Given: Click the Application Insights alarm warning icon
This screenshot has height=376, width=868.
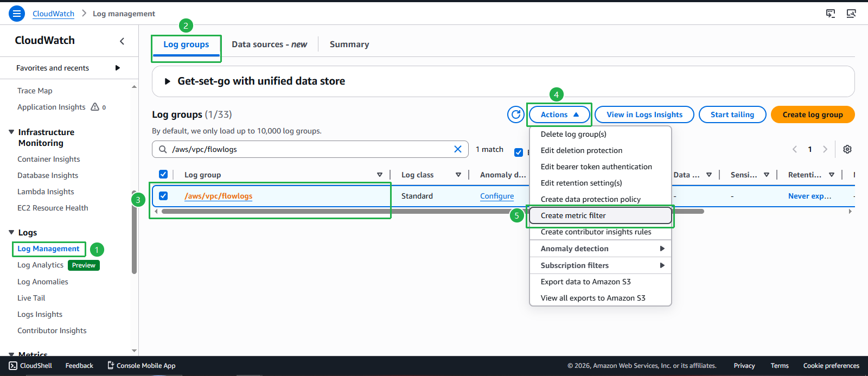Looking at the screenshot, I should (95, 107).
